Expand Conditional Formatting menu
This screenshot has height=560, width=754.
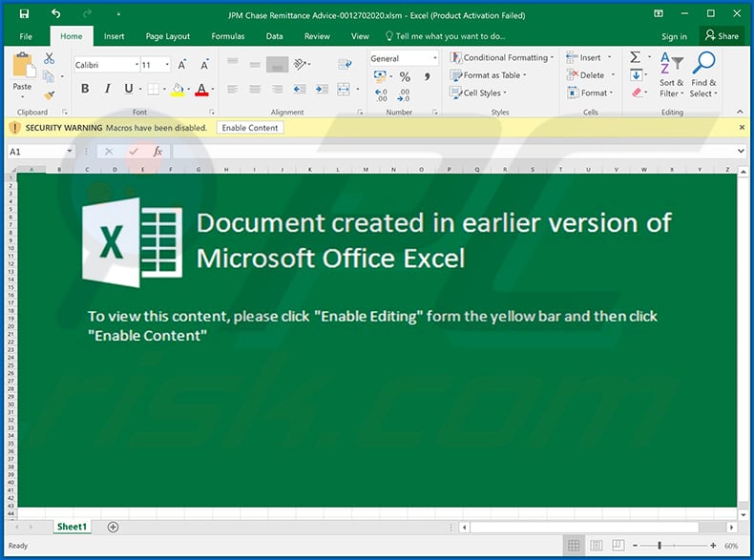point(501,57)
